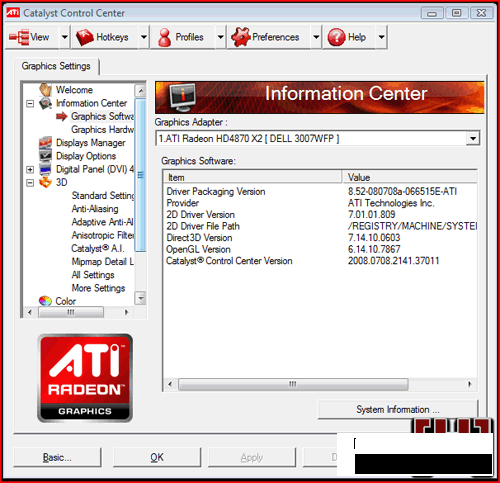
Task: Click the System Information button
Action: tap(398, 409)
